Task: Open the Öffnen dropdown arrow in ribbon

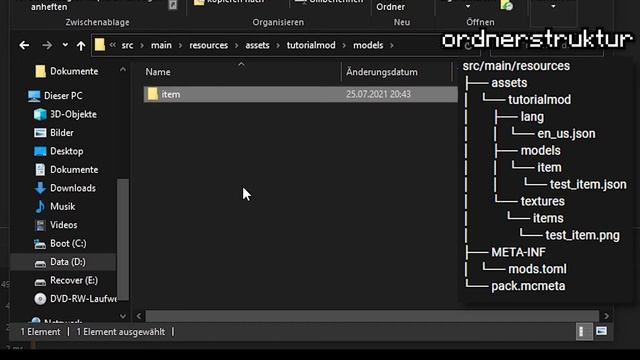Action: [x=468, y=7]
